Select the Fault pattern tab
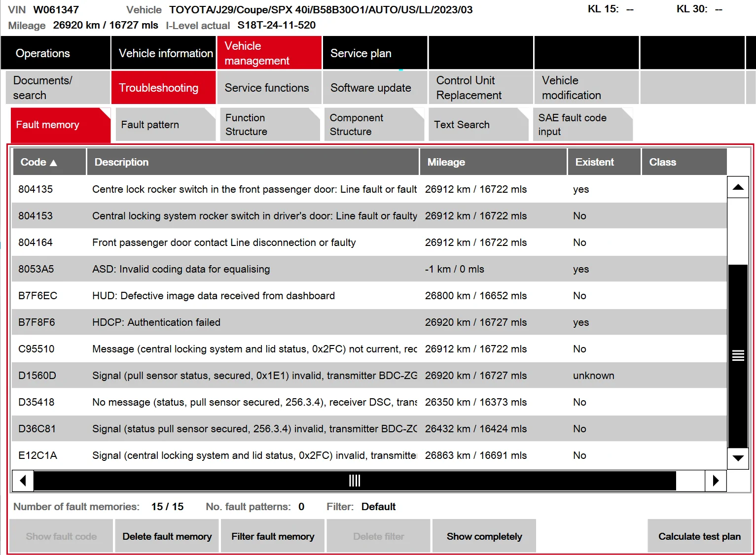 [165, 125]
